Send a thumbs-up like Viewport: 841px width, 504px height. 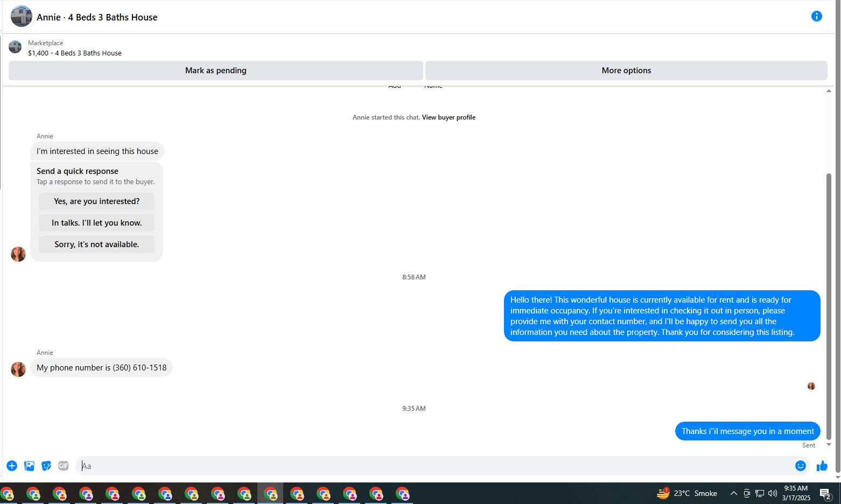[822, 466]
